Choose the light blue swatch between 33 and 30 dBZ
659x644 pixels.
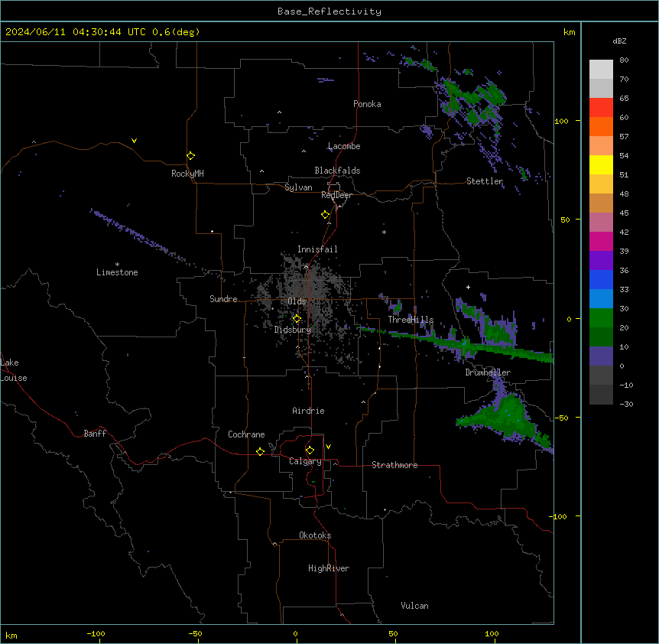pyautogui.click(x=601, y=299)
